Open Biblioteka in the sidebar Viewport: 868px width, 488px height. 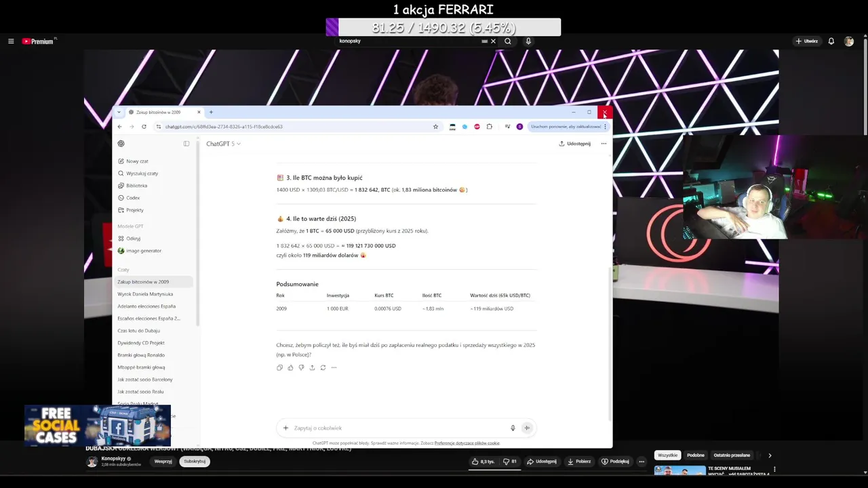tap(155, 186)
